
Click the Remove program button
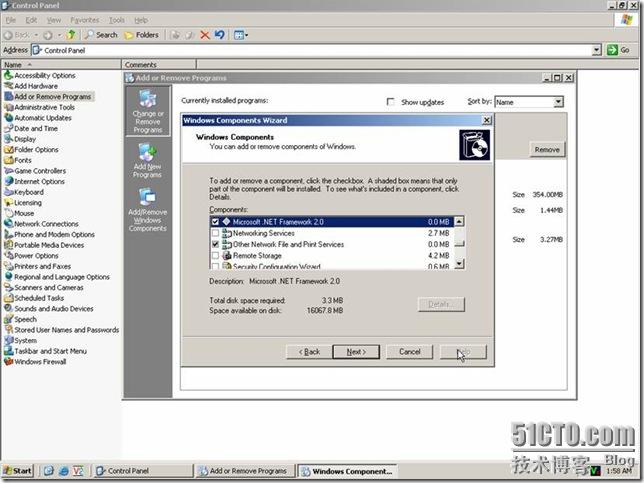(x=547, y=150)
